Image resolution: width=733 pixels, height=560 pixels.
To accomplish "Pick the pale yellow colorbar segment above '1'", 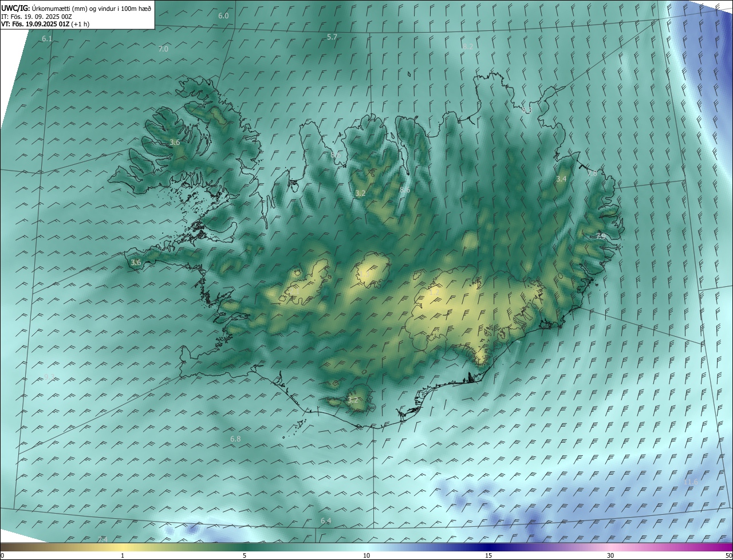I will [123, 546].
